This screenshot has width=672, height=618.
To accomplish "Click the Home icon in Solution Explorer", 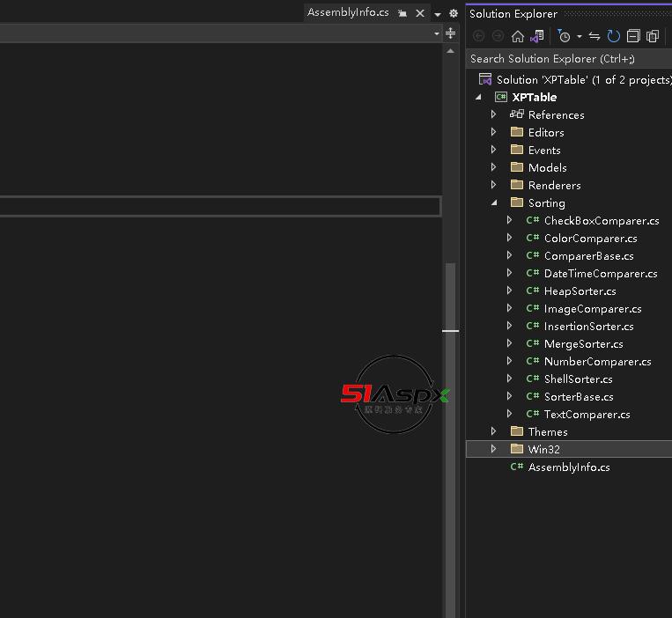I will point(517,36).
